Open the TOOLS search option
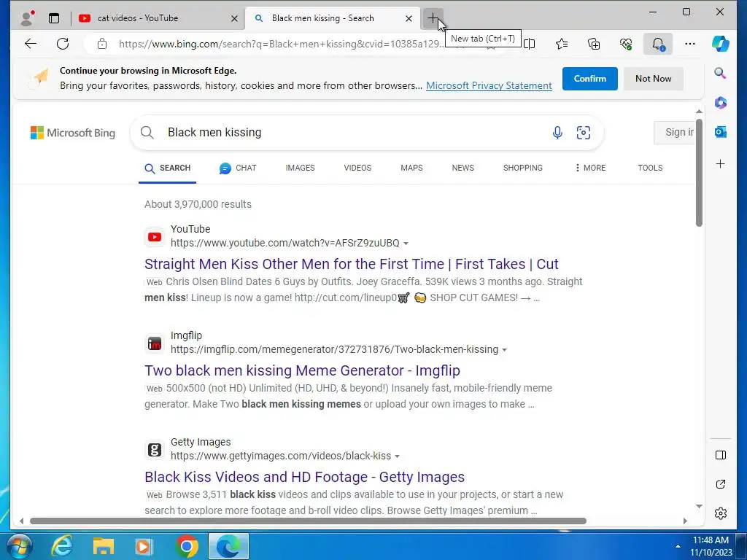Image resolution: width=747 pixels, height=560 pixels. [650, 168]
